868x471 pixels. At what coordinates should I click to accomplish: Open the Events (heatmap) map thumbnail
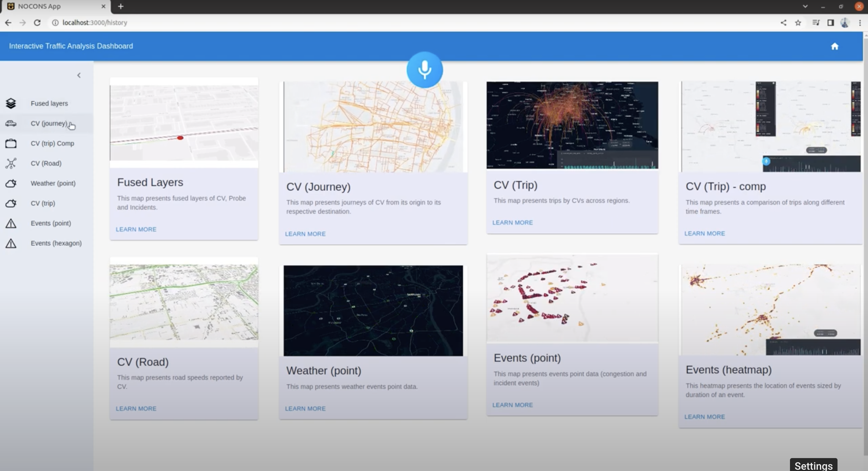(771, 310)
